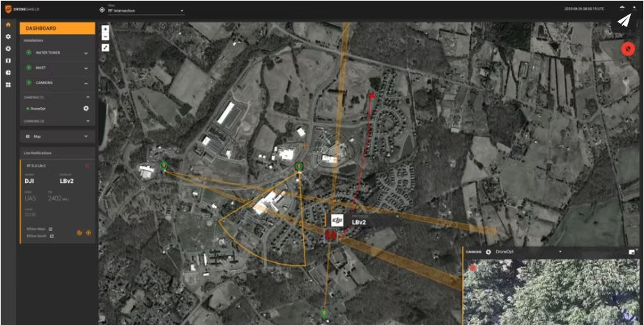Screen dimensions: 644x325
Task: Open the external link icon next to RfOne South
Action: coord(52,237)
